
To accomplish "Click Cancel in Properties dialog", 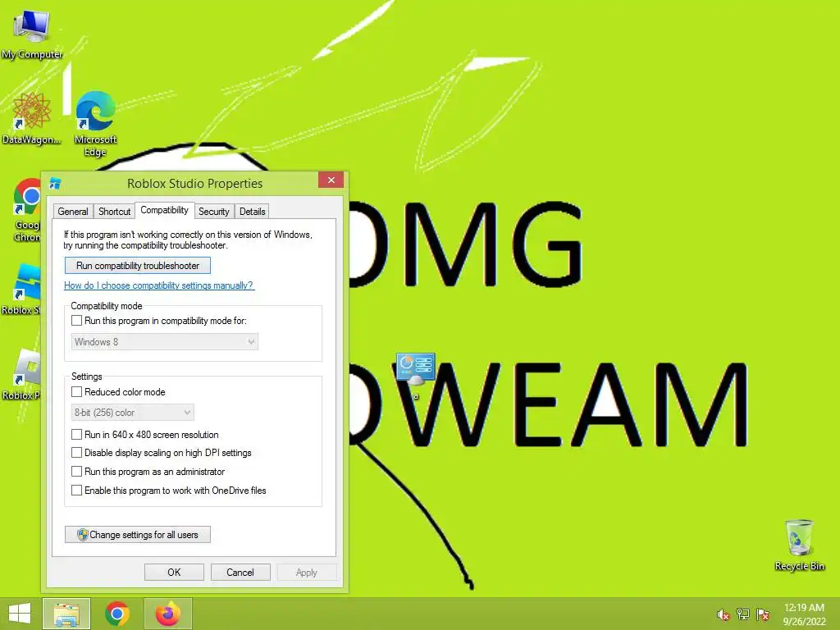I will point(240,572).
